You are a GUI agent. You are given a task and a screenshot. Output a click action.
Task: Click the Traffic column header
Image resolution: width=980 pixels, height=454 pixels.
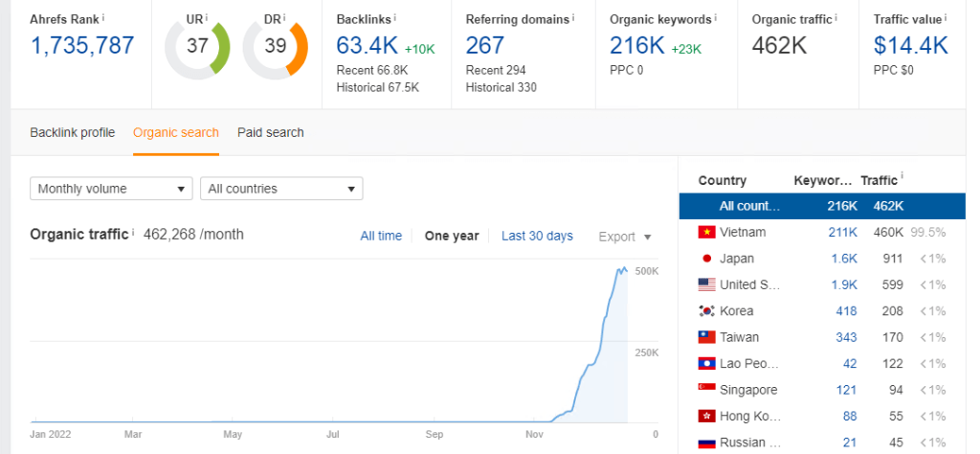(879, 180)
